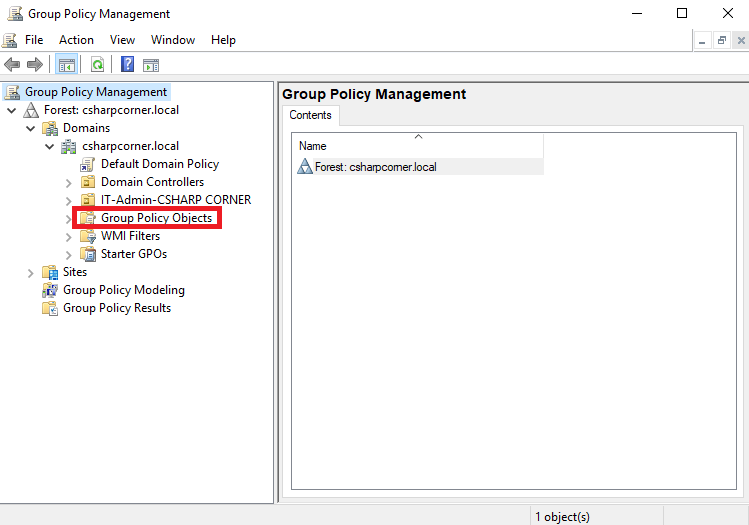
Task: Click the Group Policy Management root node icon
Action: (x=12, y=92)
